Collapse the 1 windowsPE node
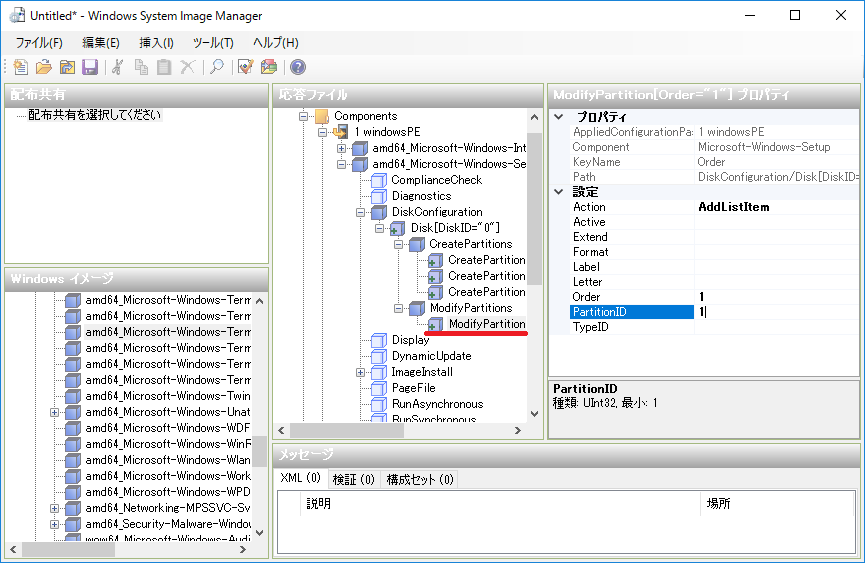The width and height of the screenshot is (865, 563). [x=322, y=132]
